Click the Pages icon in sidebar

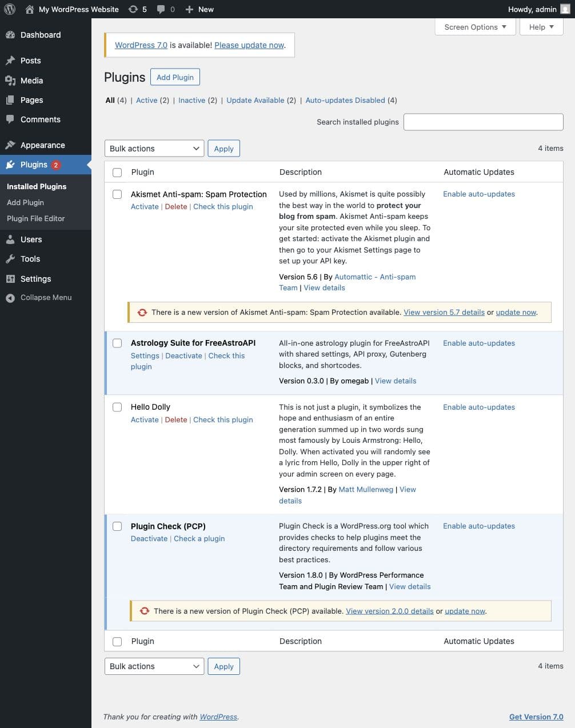pyautogui.click(x=10, y=100)
